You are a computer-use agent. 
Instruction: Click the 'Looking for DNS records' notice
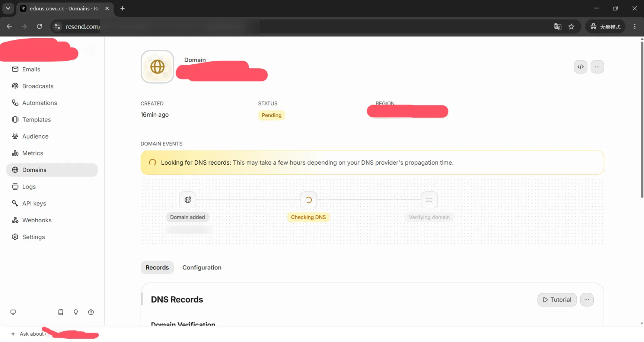[x=372, y=162]
